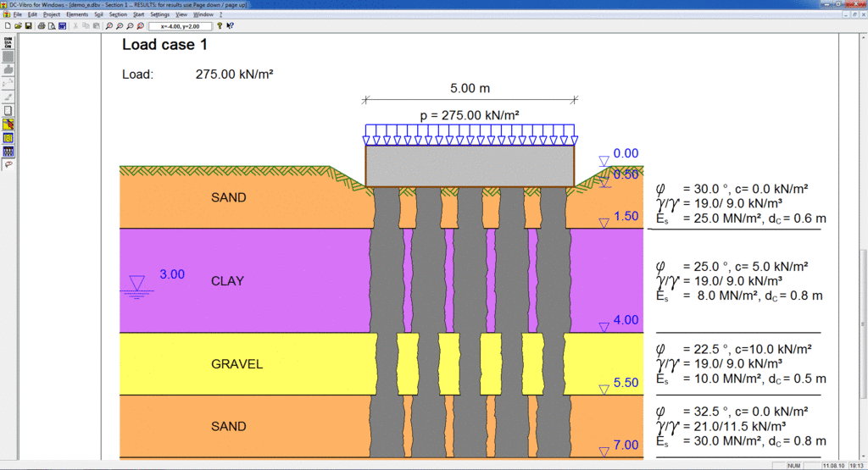868x470 pixels.
Task: Click the DIM dimension icon in left sidebar
Action: pos(8,42)
